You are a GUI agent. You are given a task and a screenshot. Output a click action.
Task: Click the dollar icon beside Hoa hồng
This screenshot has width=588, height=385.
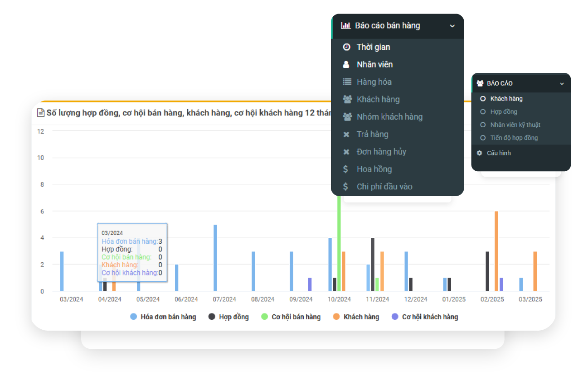click(346, 169)
